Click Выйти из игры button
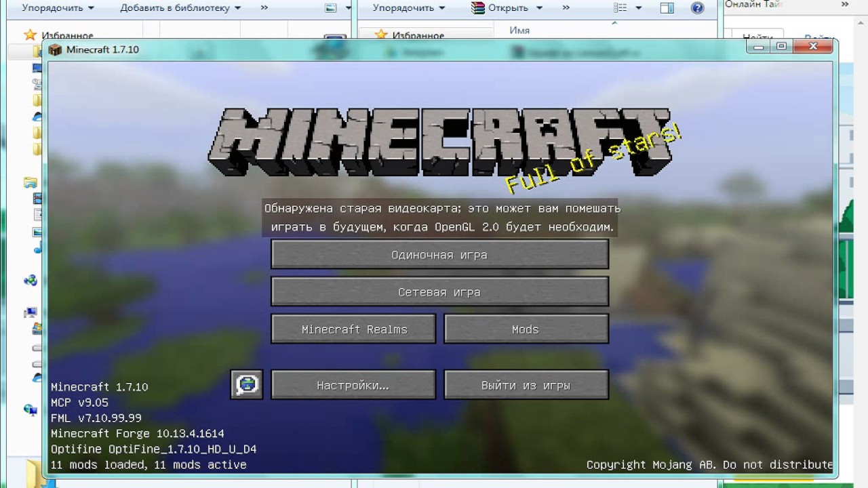The image size is (868, 488). (526, 385)
